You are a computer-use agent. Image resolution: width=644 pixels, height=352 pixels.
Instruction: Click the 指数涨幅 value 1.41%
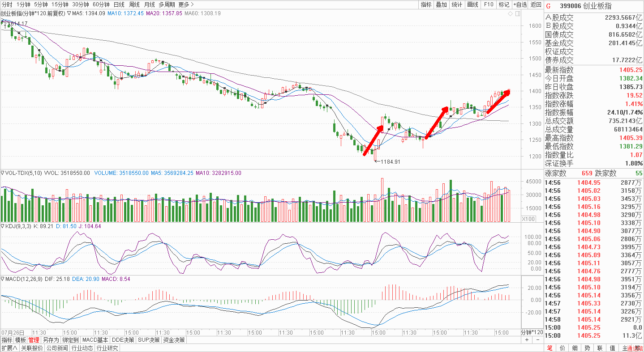click(x=634, y=104)
